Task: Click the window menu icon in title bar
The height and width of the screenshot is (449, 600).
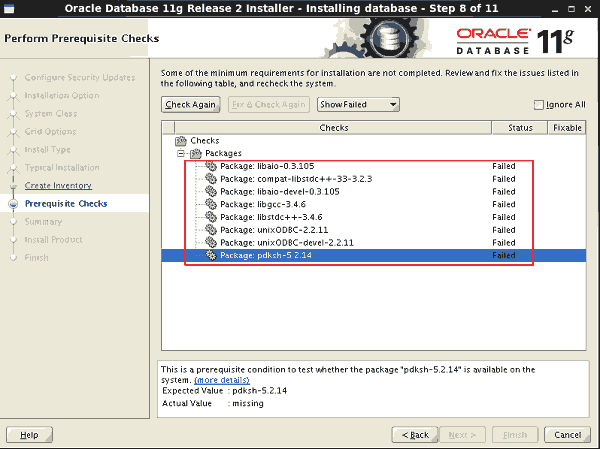Action: 9,8
